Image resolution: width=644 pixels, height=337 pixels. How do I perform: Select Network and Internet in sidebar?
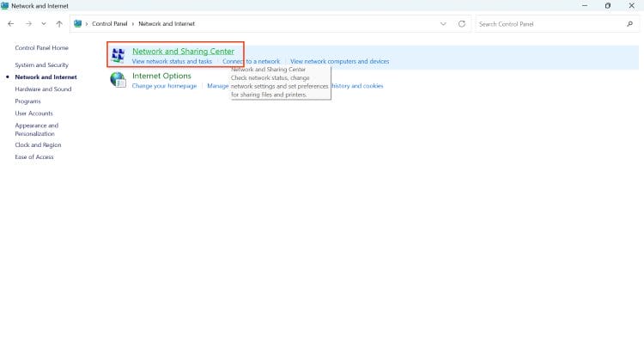point(46,77)
